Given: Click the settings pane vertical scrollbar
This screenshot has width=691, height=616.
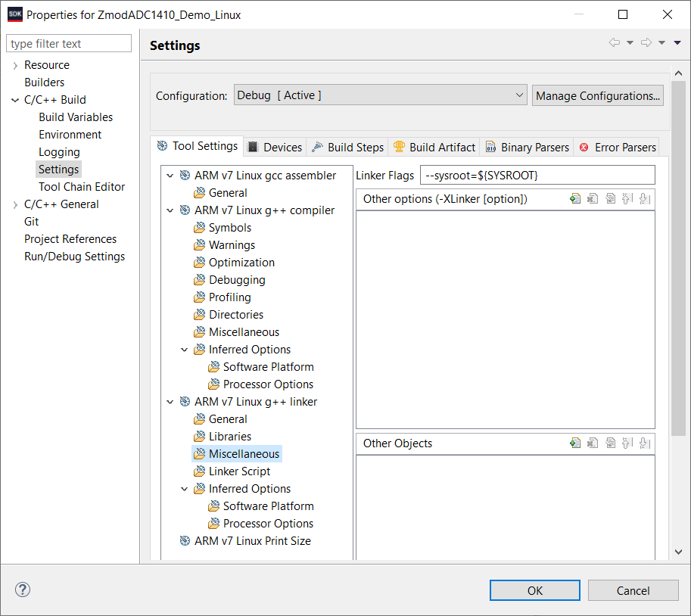Looking at the screenshot, I should coord(678,260).
